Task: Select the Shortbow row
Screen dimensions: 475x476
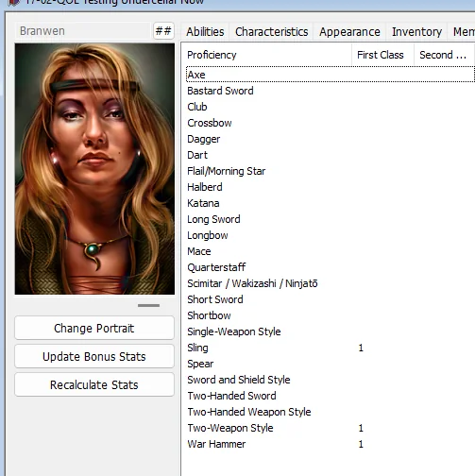Action: (x=330, y=315)
